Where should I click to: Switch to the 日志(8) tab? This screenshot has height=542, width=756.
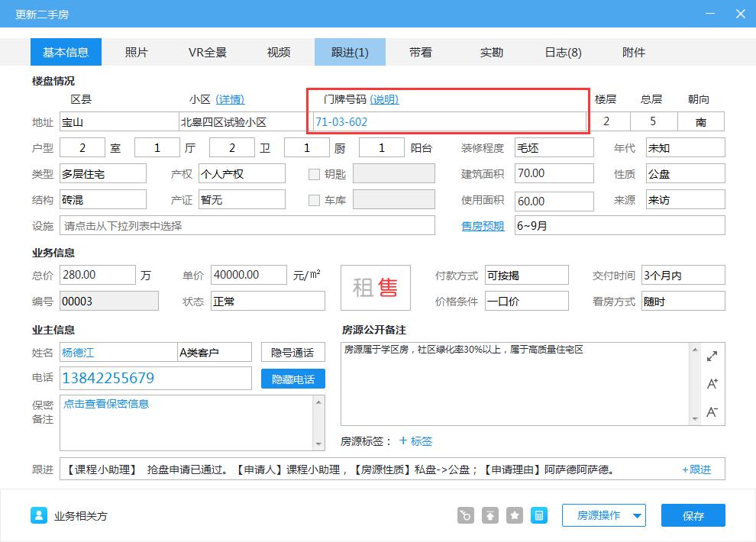point(564,52)
